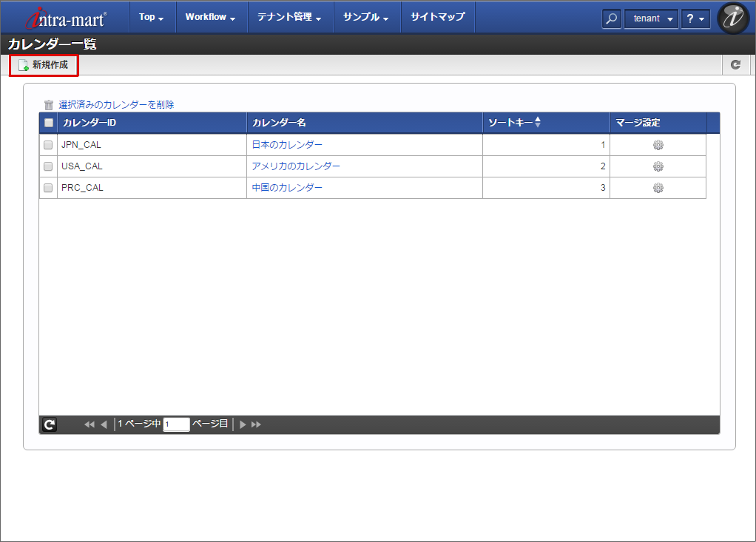Click the intra-mart logo
Screen dimensions: 756x542
tap(66, 18)
